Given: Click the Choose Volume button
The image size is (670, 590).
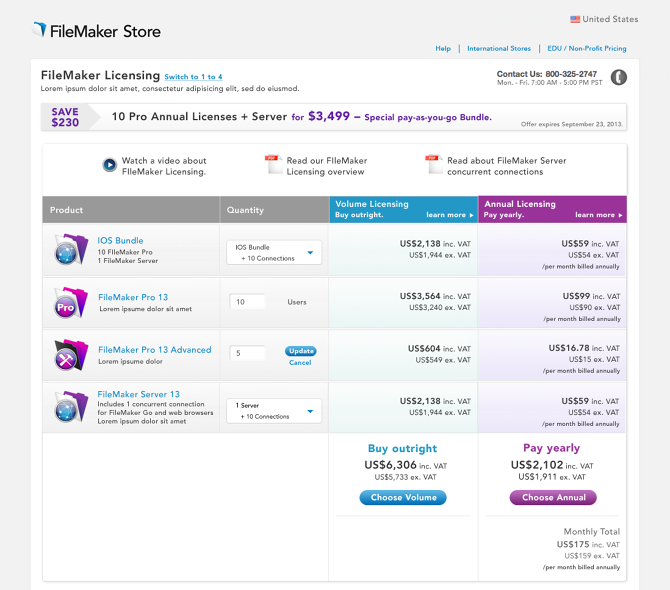Looking at the screenshot, I should [x=403, y=497].
